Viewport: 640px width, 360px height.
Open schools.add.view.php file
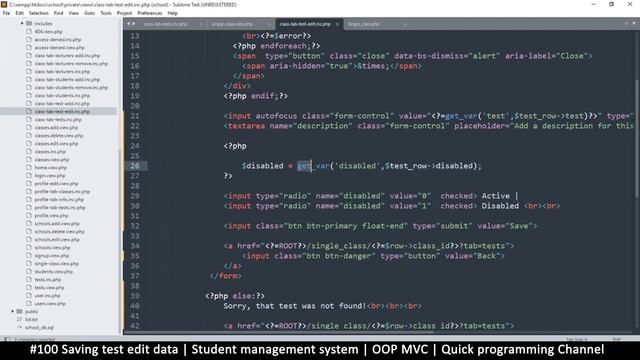point(57,223)
